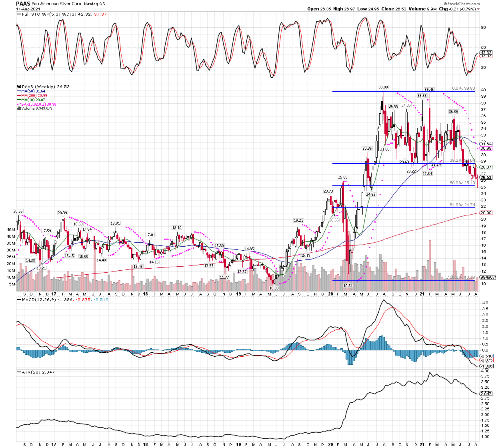Viewport: 496px width, 448px height.
Task: Click the black line marker before Full STO
Action: coord(19,14)
